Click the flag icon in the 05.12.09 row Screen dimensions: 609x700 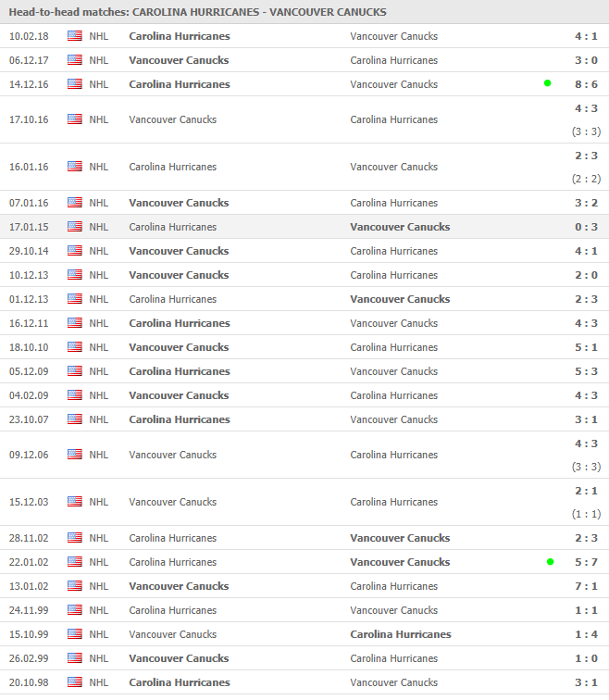coord(75,371)
